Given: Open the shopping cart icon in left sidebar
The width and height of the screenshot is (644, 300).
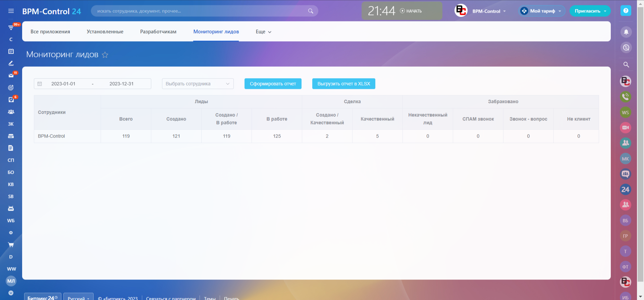Looking at the screenshot, I should coord(11,245).
